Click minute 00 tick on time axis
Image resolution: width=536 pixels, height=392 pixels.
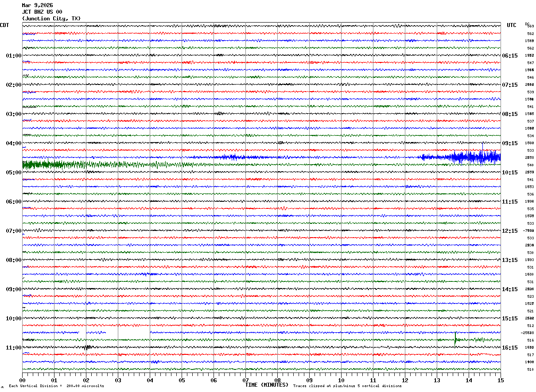23,380
